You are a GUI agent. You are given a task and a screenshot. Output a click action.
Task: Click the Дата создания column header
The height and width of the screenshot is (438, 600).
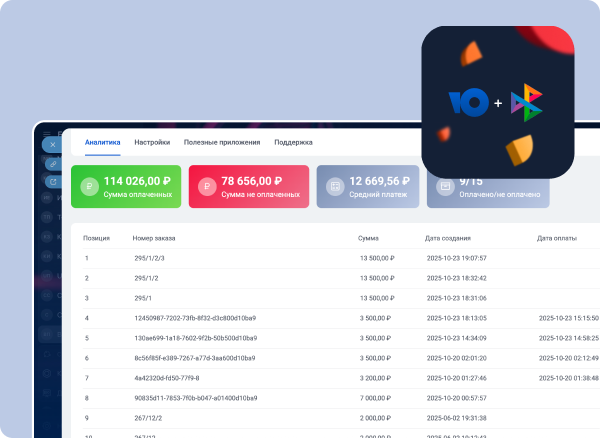coord(454,238)
